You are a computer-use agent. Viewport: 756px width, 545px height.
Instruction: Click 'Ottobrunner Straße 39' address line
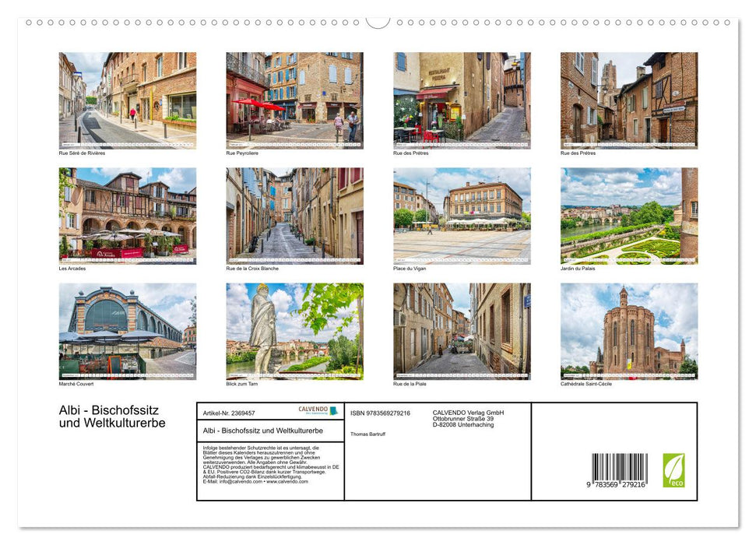[x=462, y=419]
